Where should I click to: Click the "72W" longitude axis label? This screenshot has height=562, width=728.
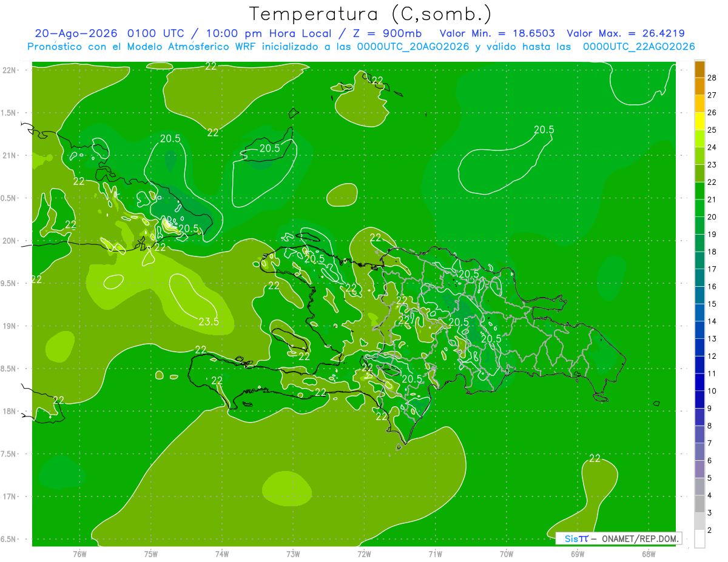[x=364, y=554]
